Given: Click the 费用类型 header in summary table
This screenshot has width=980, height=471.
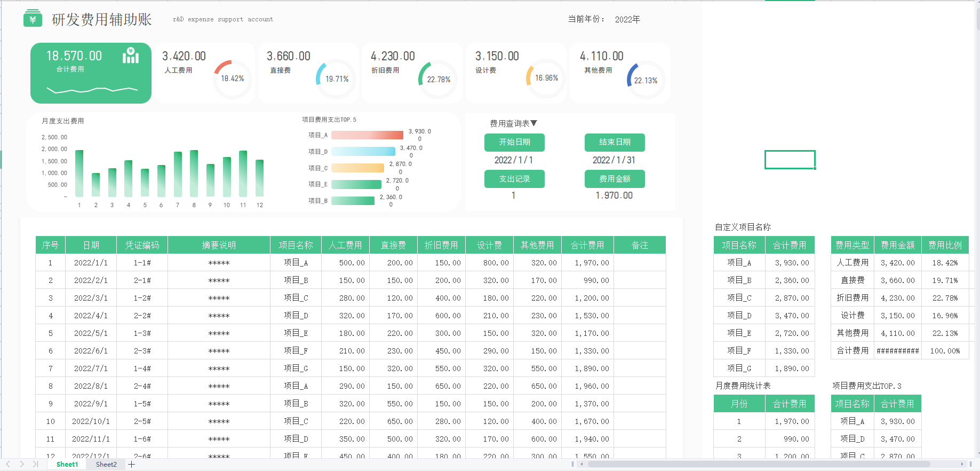Looking at the screenshot, I should tap(852, 245).
